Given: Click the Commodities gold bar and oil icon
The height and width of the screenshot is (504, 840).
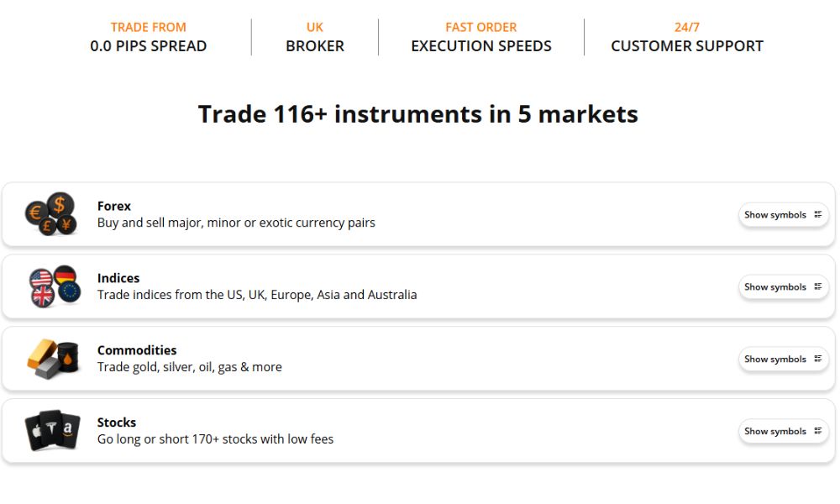Looking at the screenshot, I should point(52,359).
